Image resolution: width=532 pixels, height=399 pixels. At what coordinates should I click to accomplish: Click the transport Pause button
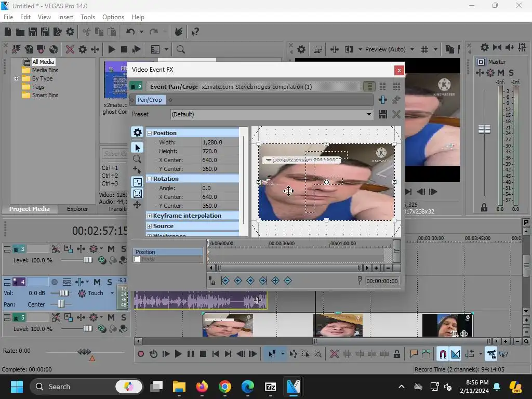point(191,354)
